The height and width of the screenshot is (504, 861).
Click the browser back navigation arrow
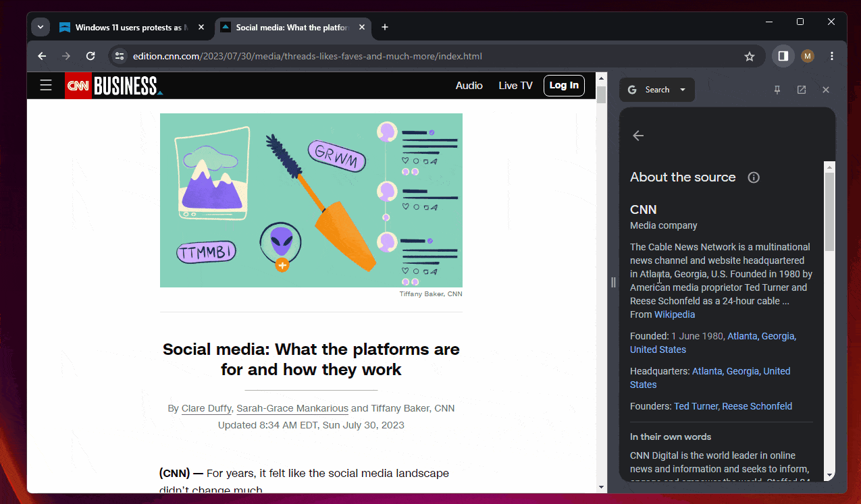coord(41,56)
